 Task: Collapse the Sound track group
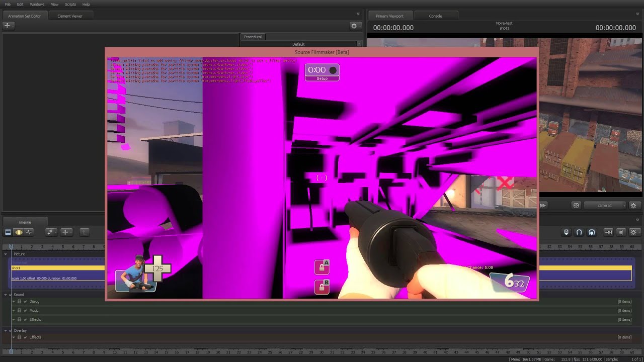tap(6, 295)
